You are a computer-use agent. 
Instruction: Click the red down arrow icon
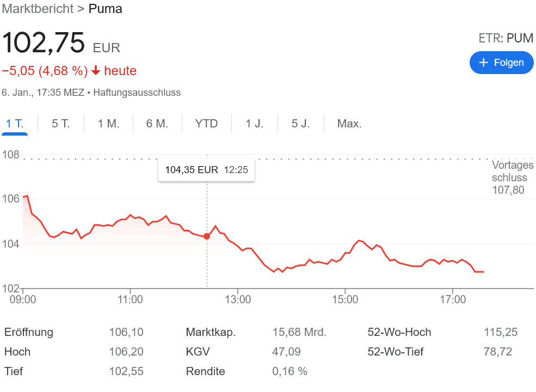pos(96,71)
